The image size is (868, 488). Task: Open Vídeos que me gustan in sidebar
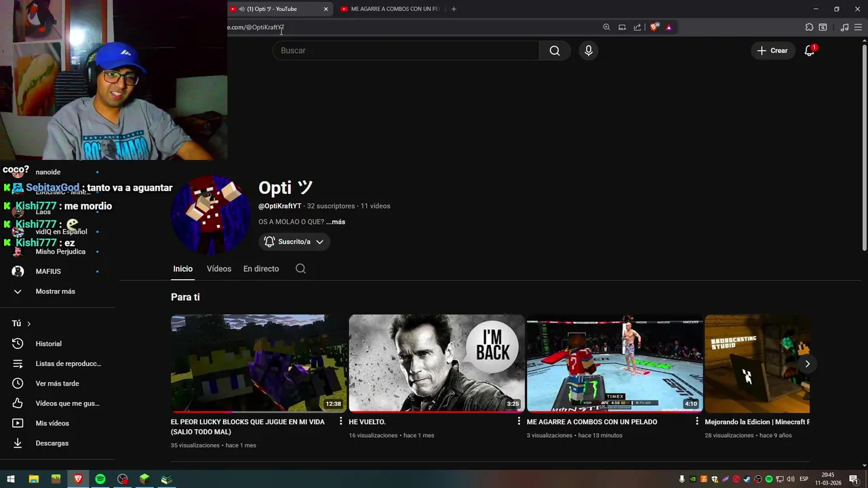click(x=58, y=403)
